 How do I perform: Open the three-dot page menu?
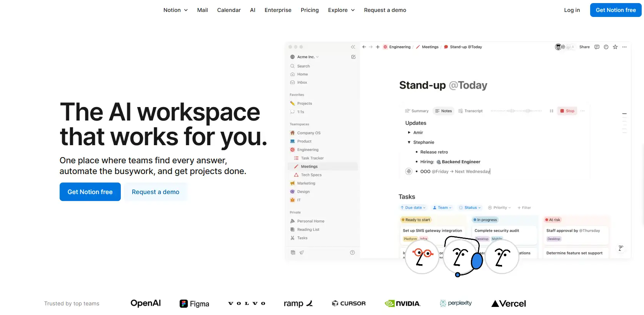624,47
